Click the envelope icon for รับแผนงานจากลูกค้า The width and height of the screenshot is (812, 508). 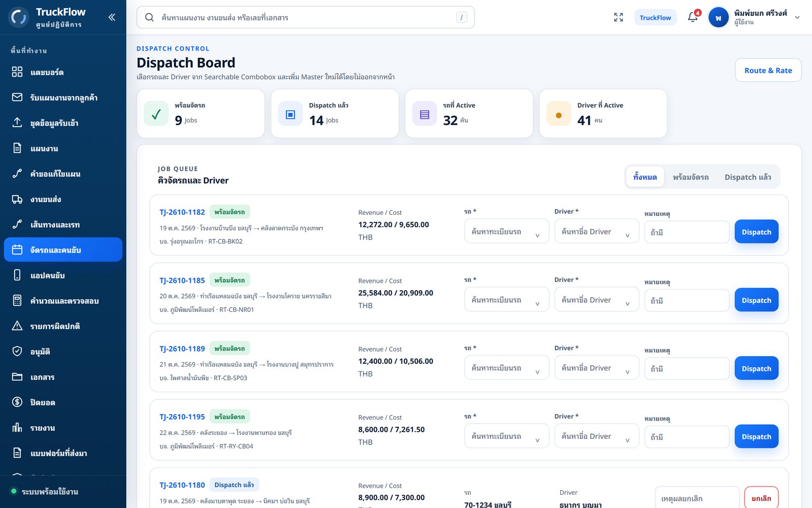tap(17, 97)
